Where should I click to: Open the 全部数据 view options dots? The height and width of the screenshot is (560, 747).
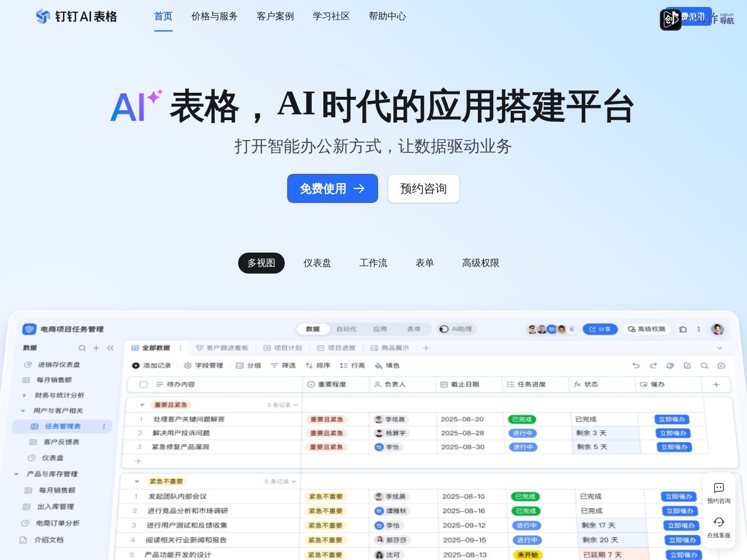(x=180, y=348)
